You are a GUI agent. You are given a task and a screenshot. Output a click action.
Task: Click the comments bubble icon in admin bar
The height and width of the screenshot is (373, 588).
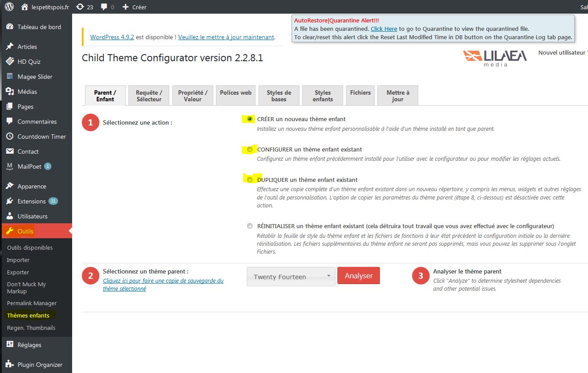click(104, 7)
